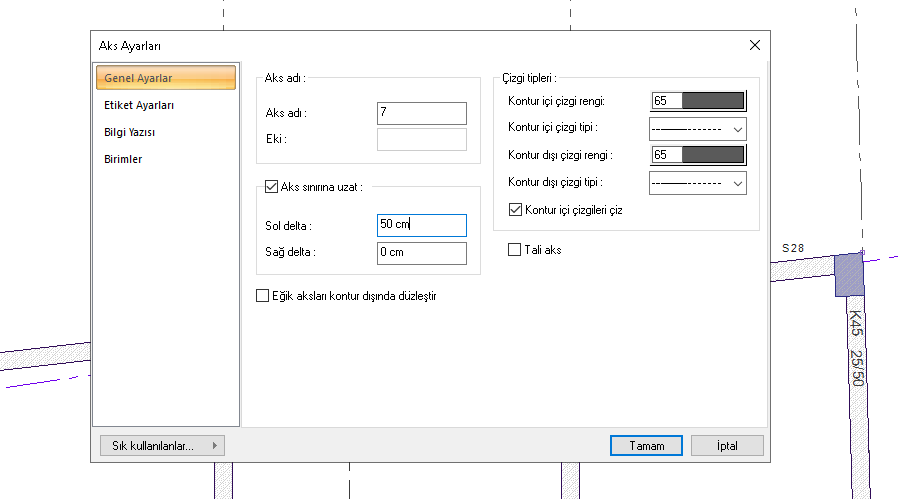Switch to the Bilgi Yazısı tab
Screen dimensions: 904x499
pyautogui.click(x=130, y=132)
